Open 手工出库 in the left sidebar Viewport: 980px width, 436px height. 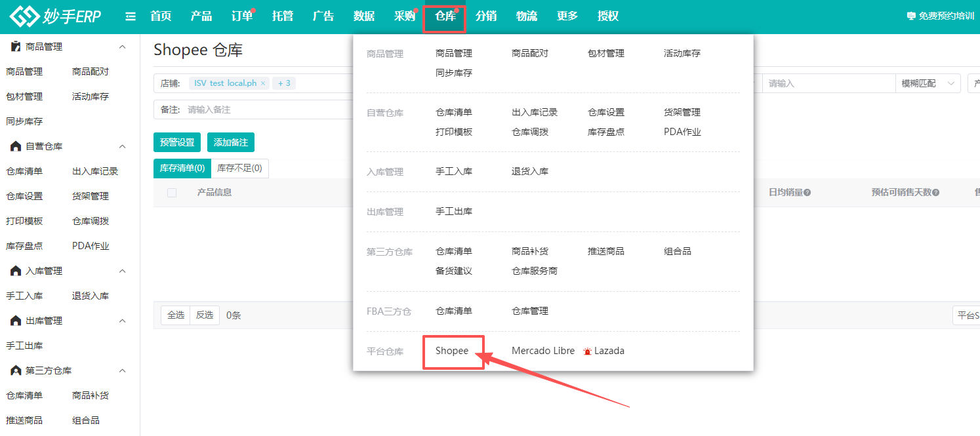coord(24,346)
